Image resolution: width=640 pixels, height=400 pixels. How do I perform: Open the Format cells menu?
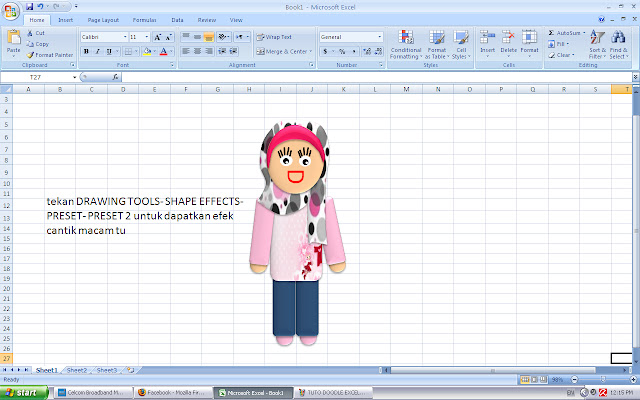point(529,43)
